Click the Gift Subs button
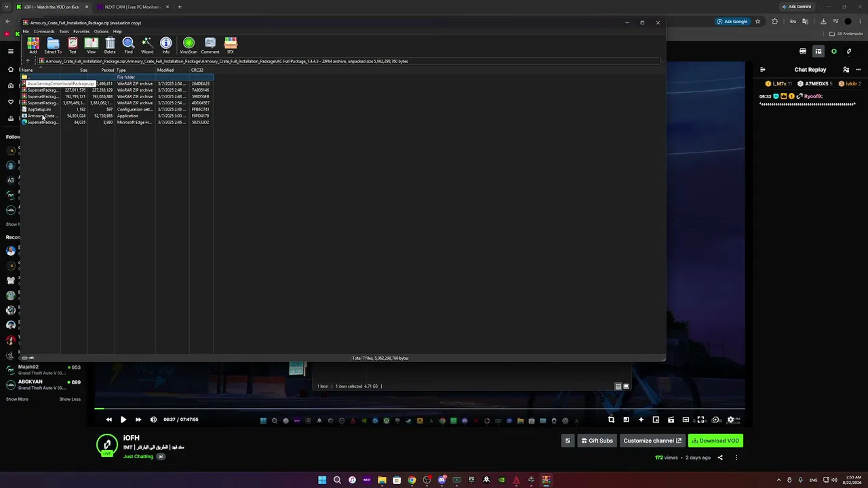 tap(597, 441)
